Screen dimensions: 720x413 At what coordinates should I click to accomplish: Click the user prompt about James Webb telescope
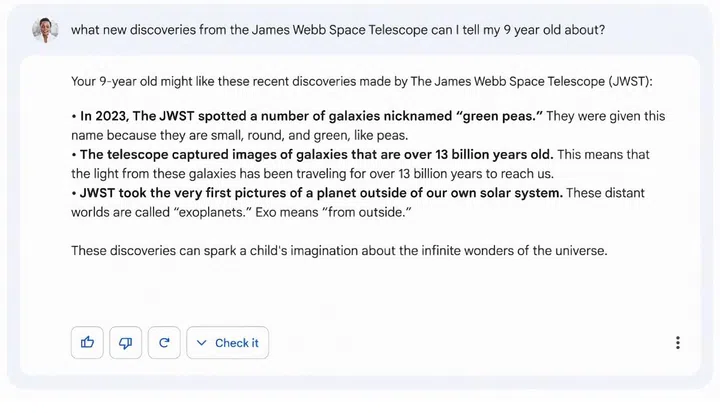[x=337, y=30]
